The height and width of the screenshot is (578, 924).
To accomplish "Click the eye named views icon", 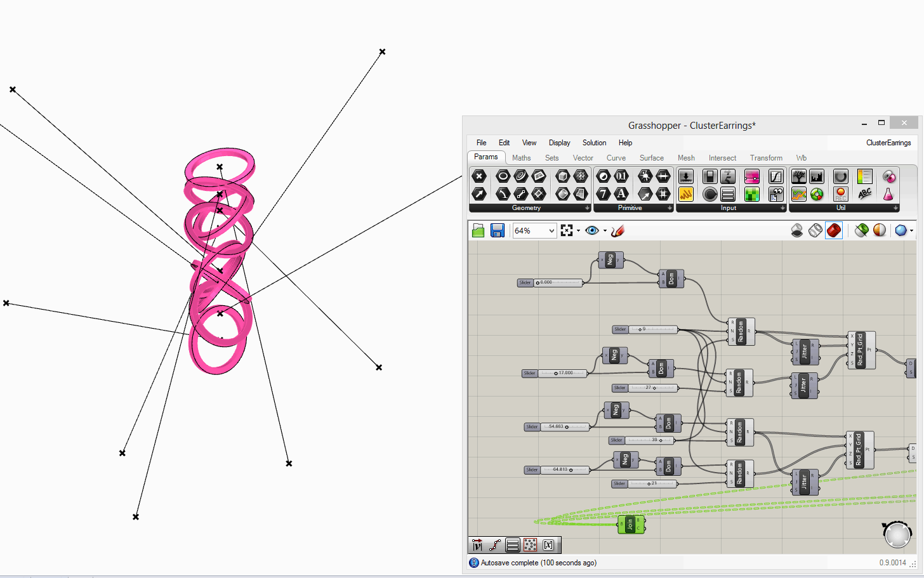I will [592, 230].
